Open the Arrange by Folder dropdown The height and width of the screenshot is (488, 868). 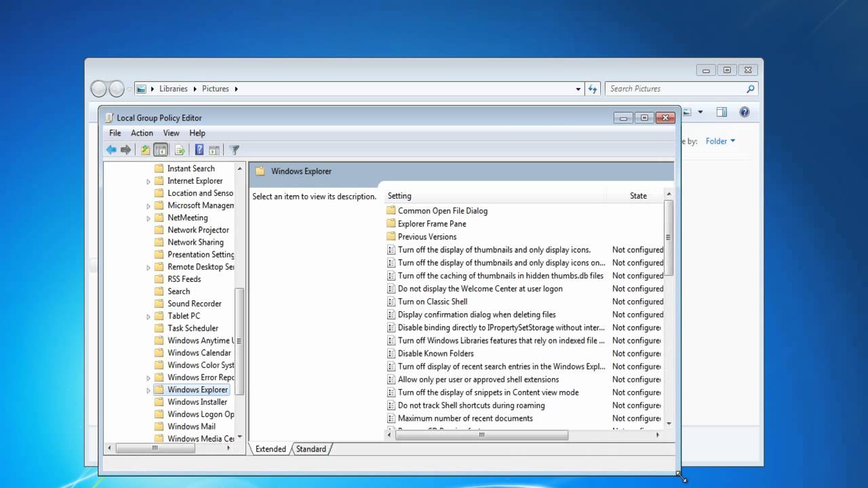click(720, 141)
